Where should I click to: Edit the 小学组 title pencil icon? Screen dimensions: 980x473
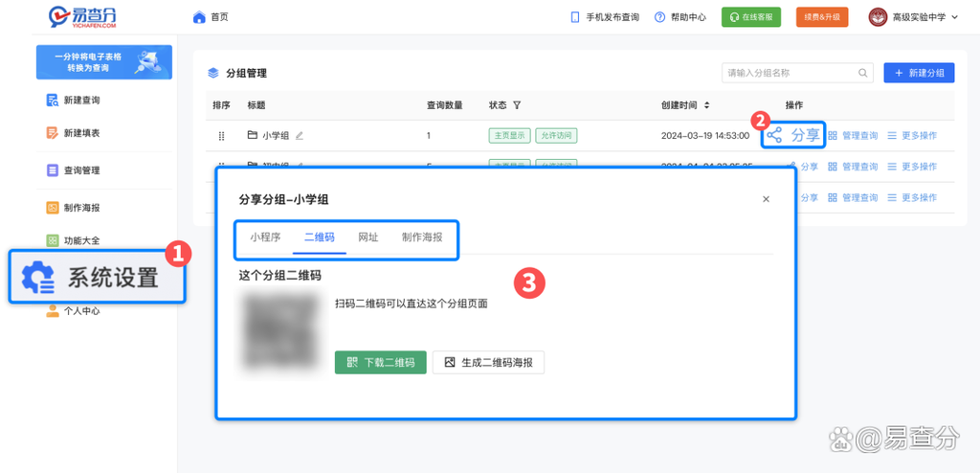(x=300, y=135)
